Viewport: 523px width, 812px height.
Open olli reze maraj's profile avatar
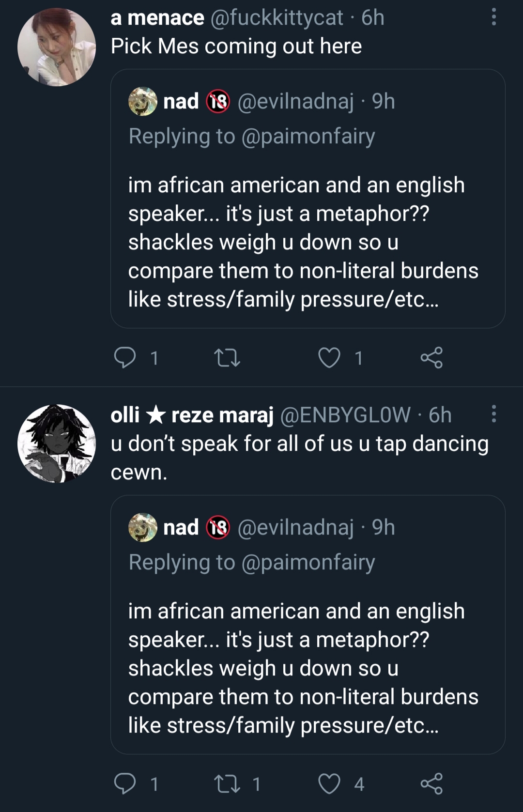pyautogui.click(x=57, y=444)
